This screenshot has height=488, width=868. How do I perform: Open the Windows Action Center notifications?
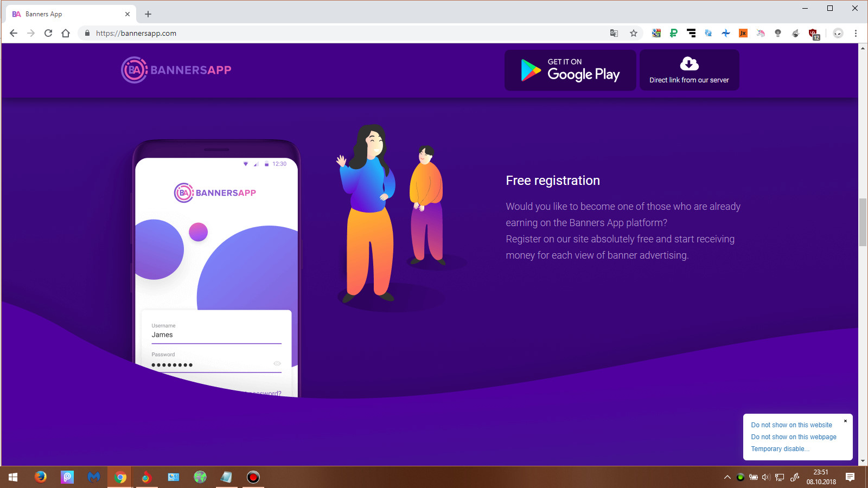[x=850, y=477]
